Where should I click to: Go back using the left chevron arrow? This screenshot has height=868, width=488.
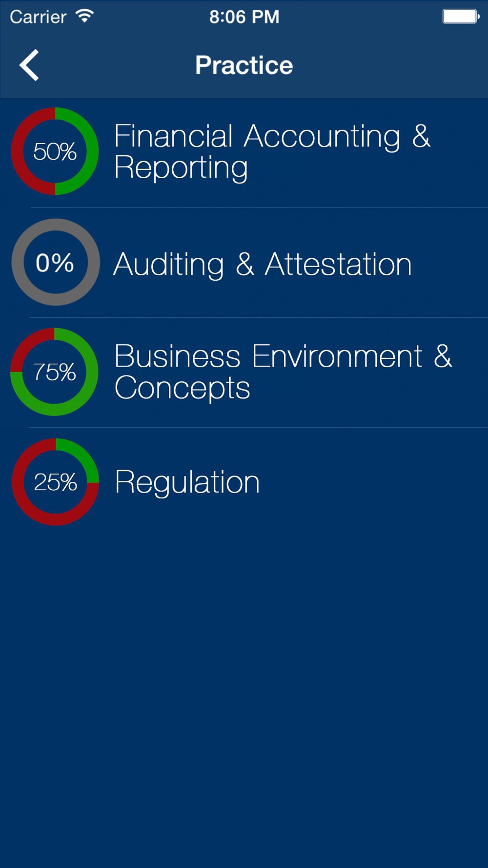coord(29,65)
